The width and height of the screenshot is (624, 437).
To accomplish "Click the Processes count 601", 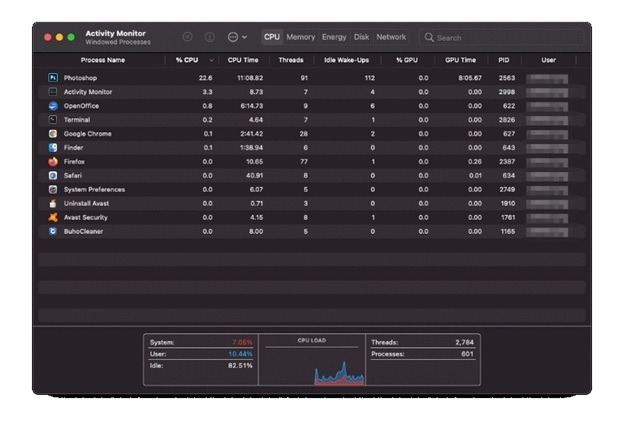I will pyautogui.click(x=467, y=354).
